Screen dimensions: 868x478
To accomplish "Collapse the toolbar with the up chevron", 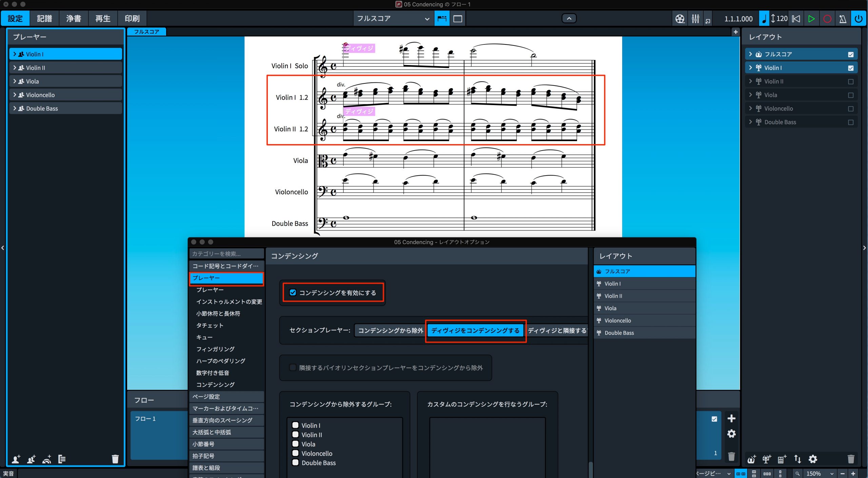I will click(x=569, y=18).
